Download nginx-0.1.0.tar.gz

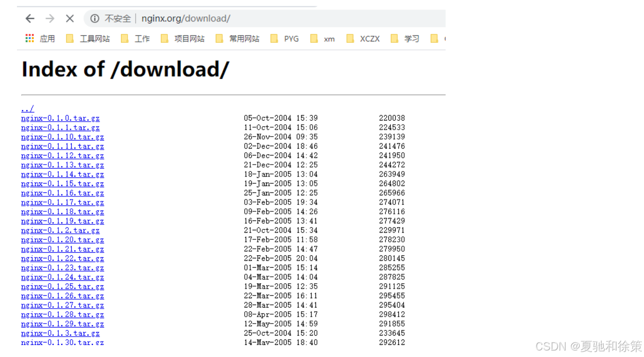point(60,118)
